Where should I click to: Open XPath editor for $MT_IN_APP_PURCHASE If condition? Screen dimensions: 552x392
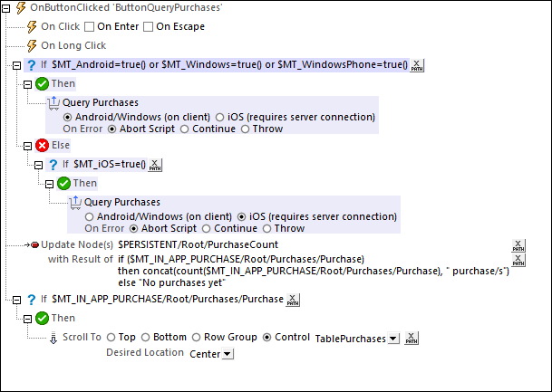(x=293, y=300)
